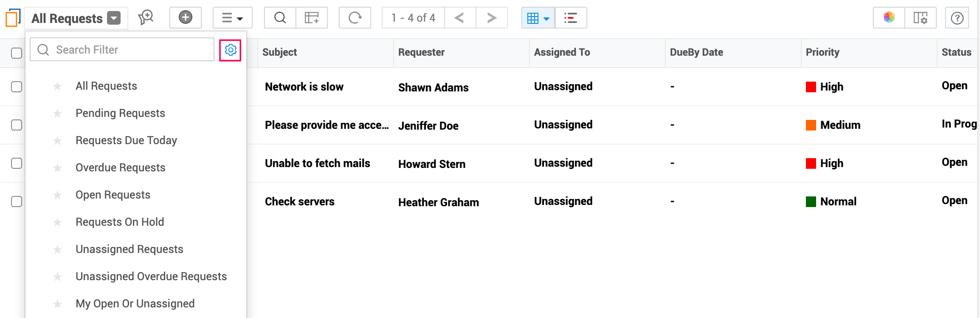Screen dimensions: 980x318
Task: Go to next page of requests
Action: (491, 18)
